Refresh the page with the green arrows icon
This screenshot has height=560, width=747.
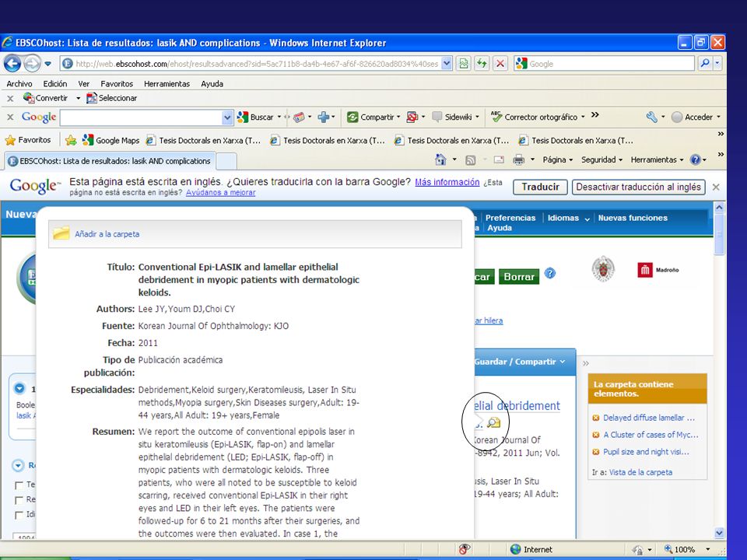[482, 63]
